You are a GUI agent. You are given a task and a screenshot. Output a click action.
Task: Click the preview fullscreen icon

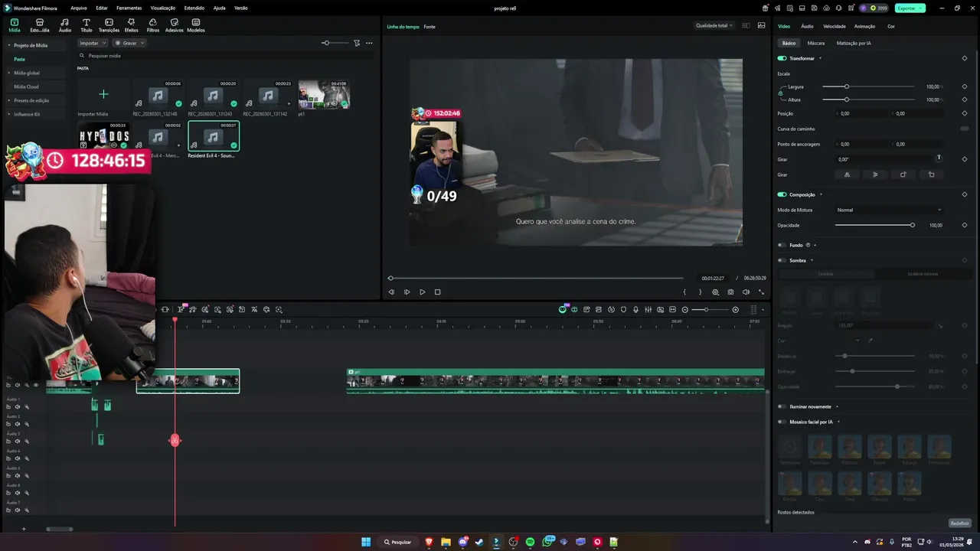(x=761, y=292)
